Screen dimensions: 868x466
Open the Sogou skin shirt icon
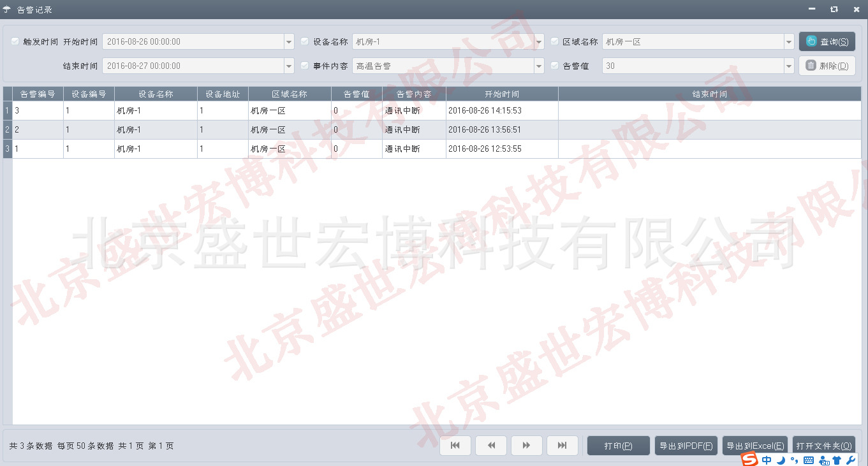[x=838, y=460]
